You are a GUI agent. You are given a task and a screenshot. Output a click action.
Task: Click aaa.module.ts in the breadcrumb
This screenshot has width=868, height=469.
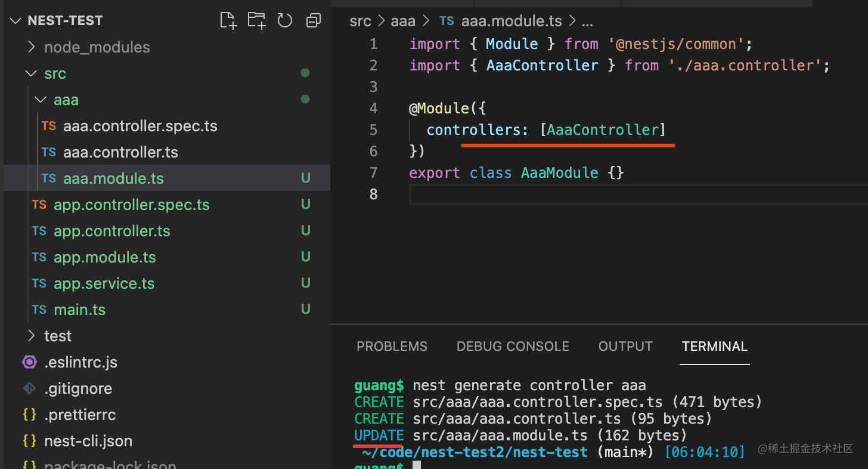(511, 21)
